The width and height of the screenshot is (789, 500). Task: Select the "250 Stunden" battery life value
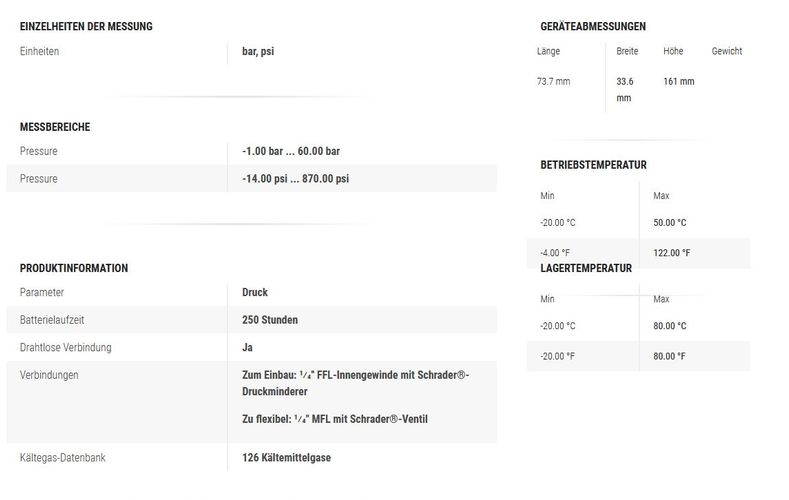pos(270,320)
